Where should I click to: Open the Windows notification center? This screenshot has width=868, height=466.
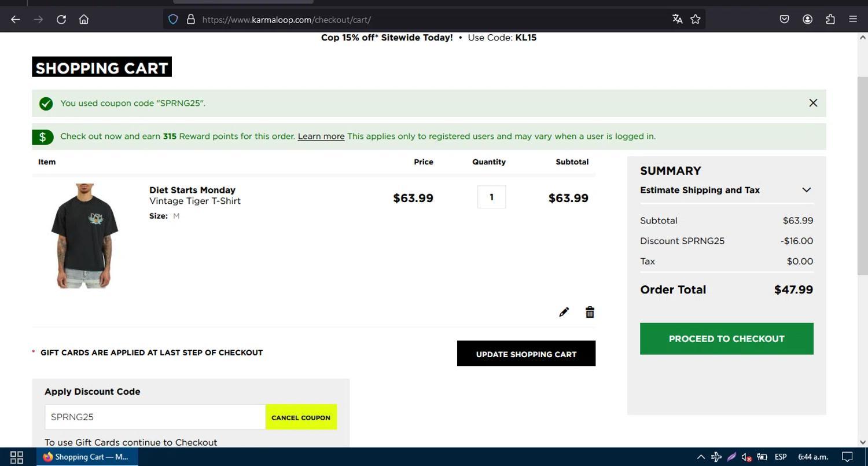pos(847,457)
